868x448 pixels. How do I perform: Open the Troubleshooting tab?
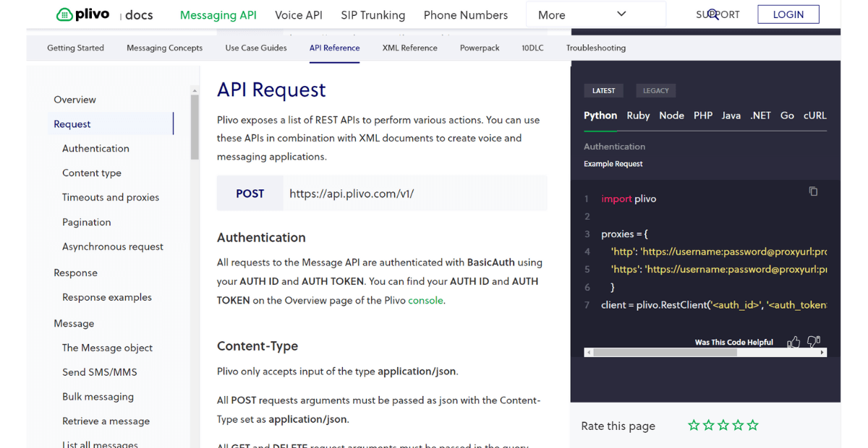(596, 48)
